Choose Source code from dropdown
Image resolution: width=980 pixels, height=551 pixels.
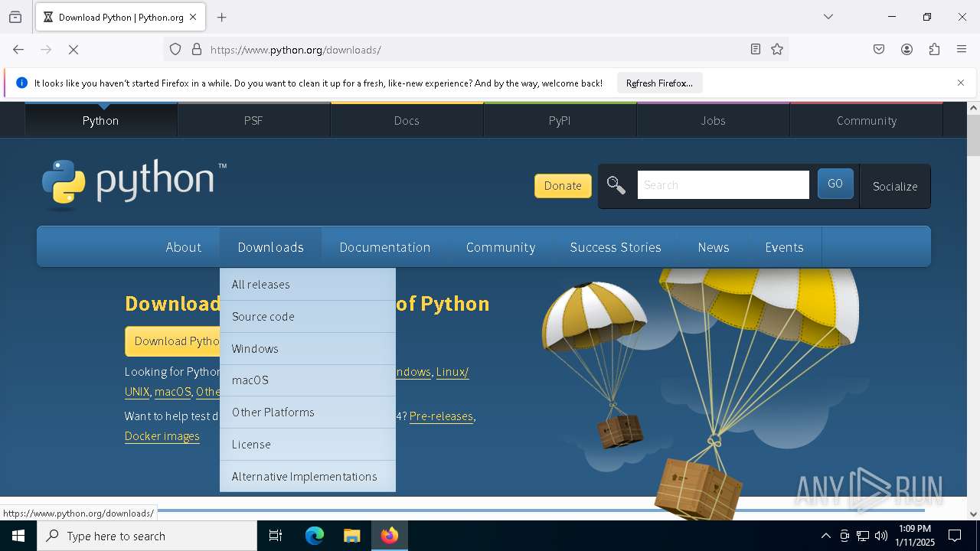(x=308, y=317)
